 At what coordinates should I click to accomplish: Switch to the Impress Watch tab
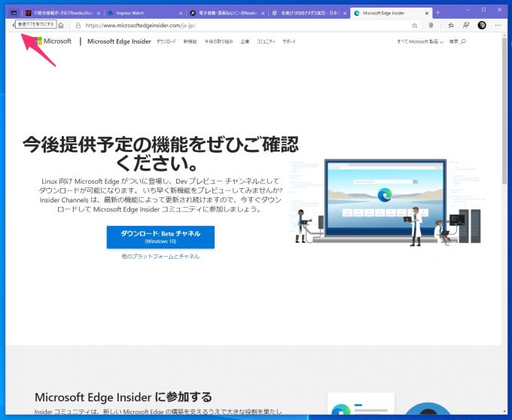pyautogui.click(x=145, y=13)
